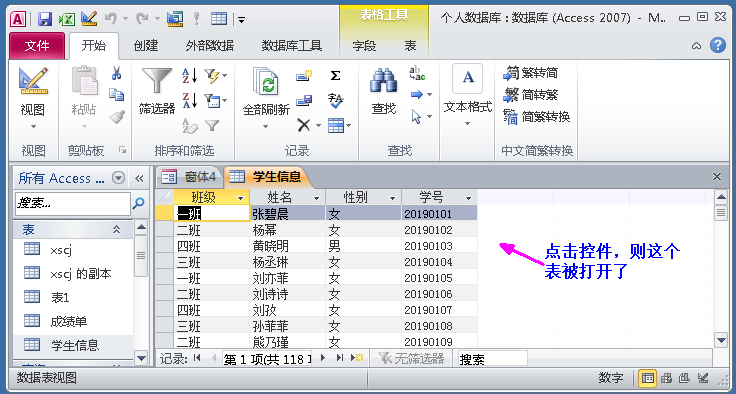Open the 班级 column filter dropdown
The width and height of the screenshot is (736, 394).
click(x=240, y=198)
